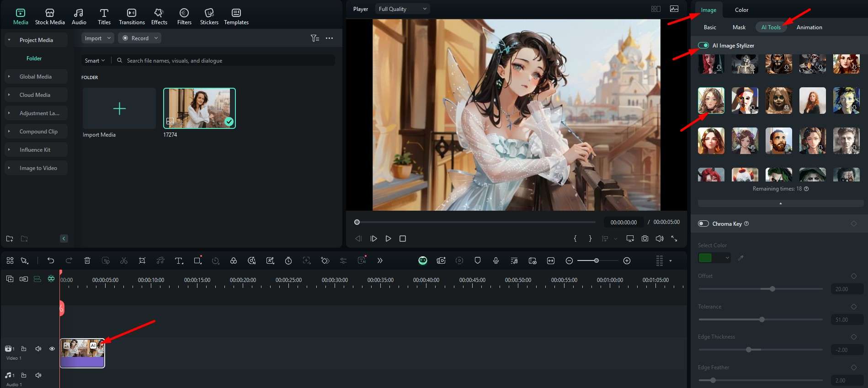The height and width of the screenshot is (388, 868).
Task: Hide the Video 1 track
Action: point(52,349)
